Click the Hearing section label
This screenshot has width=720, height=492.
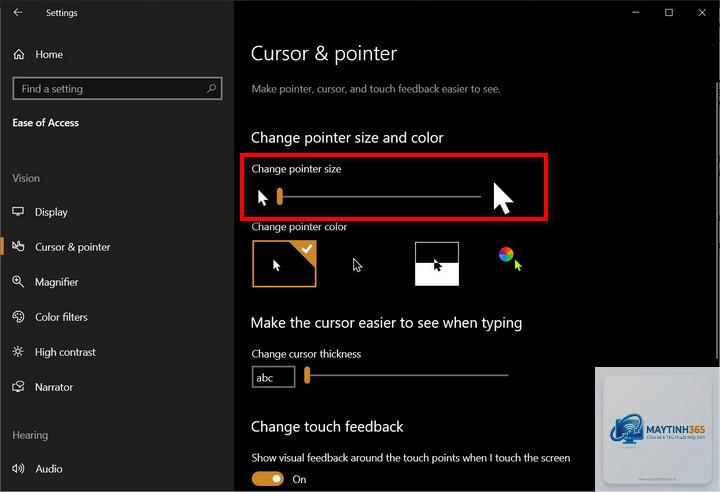(30, 435)
